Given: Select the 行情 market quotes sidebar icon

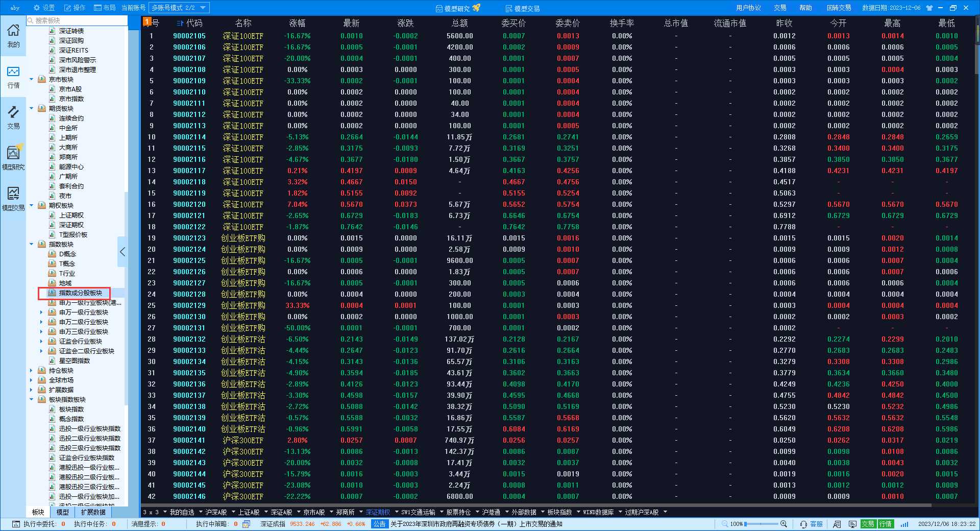Looking at the screenshot, I should pos(13,77).
